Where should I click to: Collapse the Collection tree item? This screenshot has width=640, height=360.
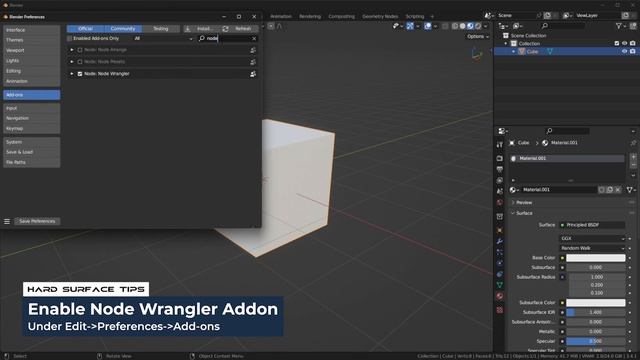pos(506,43)
